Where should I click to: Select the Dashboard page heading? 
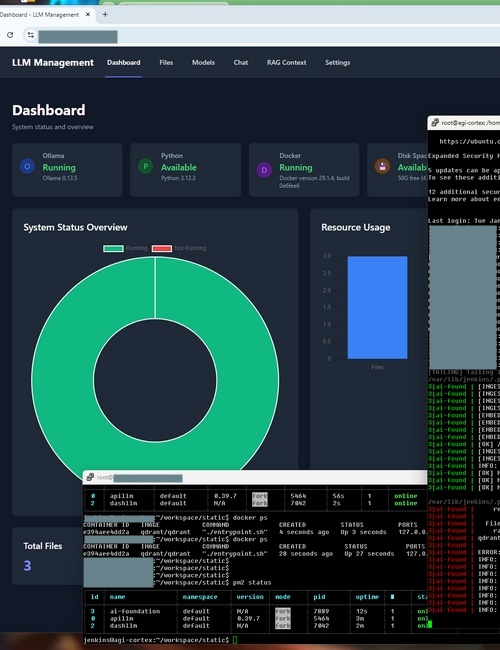49,110
